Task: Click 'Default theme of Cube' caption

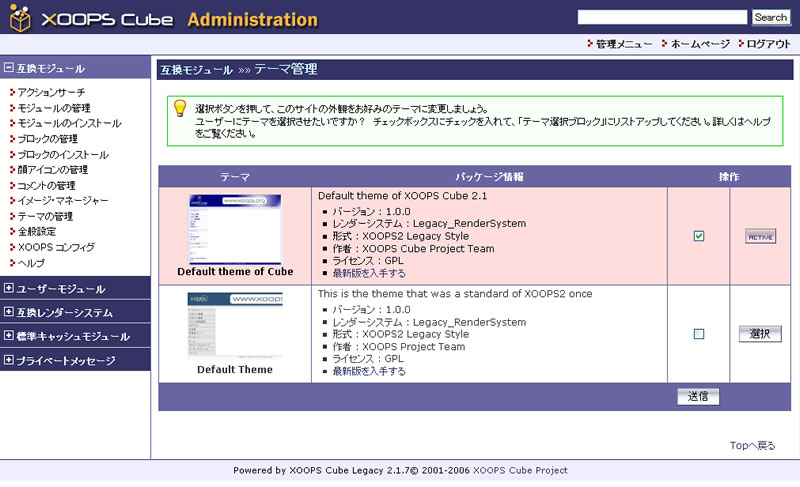Action: tap(235, 272)
